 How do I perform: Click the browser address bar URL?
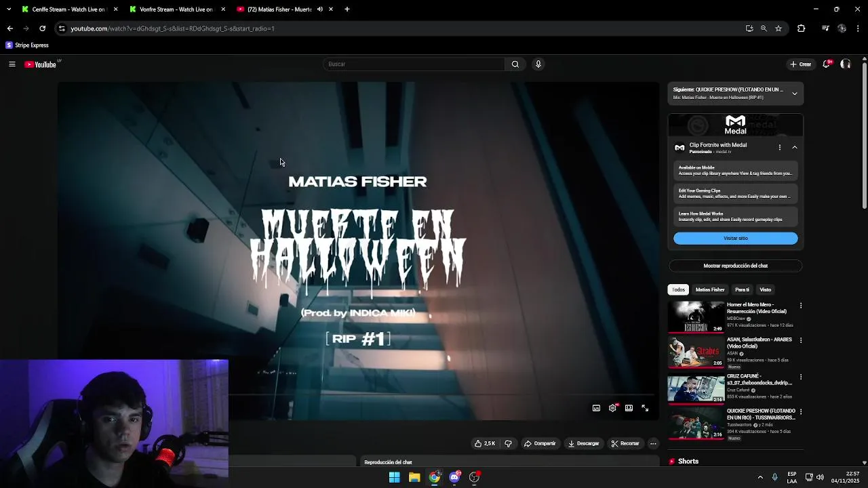pos(173,28)
